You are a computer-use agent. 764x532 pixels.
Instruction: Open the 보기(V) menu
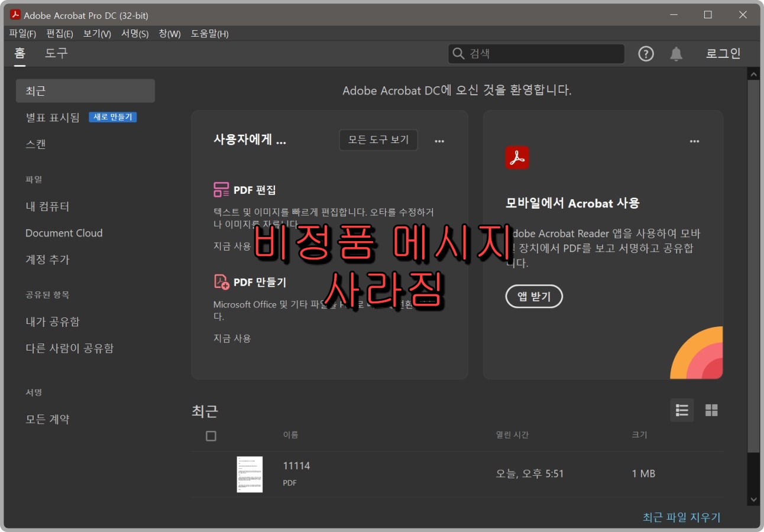pos(97,34)
